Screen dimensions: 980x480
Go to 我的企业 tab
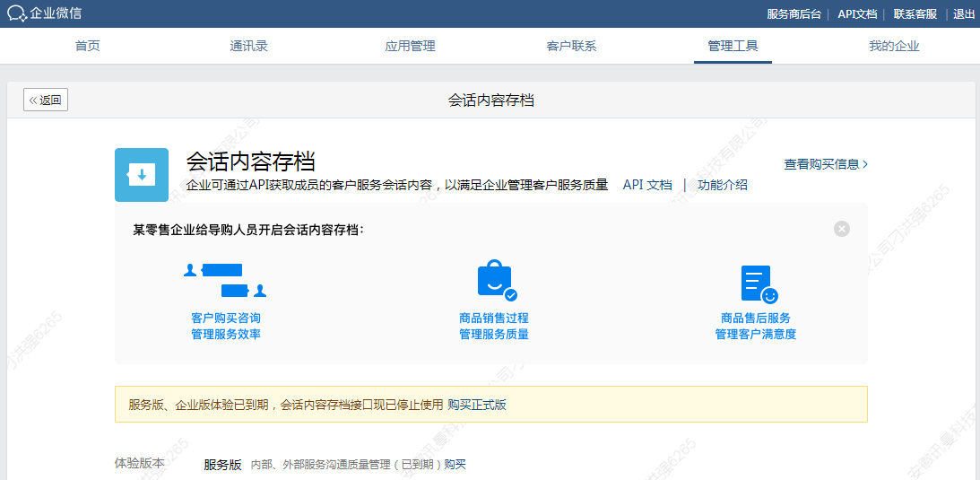coord(894,47)
